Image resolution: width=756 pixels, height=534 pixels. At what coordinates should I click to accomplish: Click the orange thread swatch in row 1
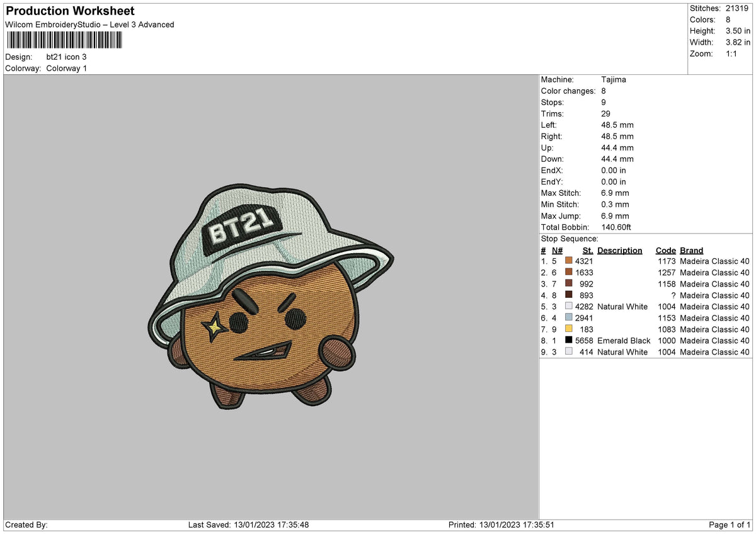[569, 261]
